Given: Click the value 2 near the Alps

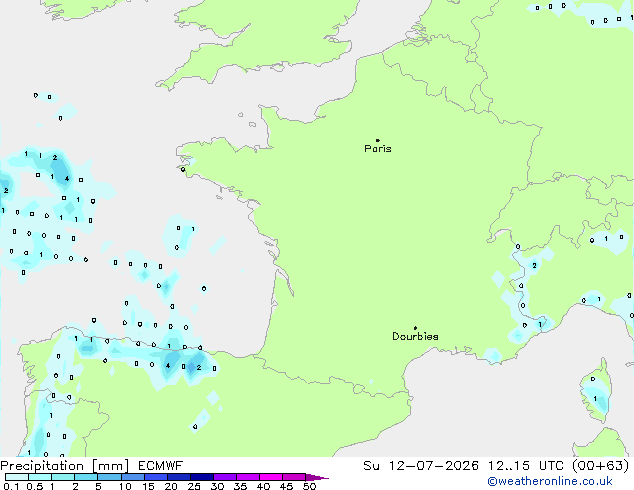Looking at the screenshot, I should click(534, 266).
